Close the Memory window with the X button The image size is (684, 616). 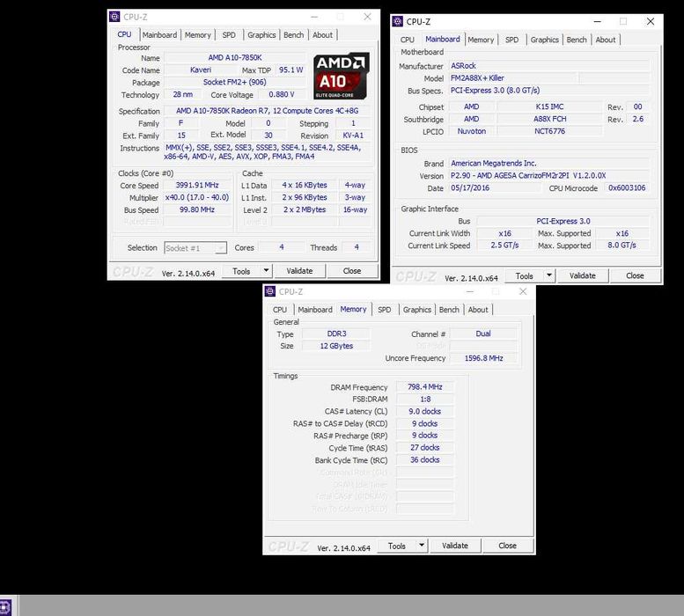coord(523,291)
